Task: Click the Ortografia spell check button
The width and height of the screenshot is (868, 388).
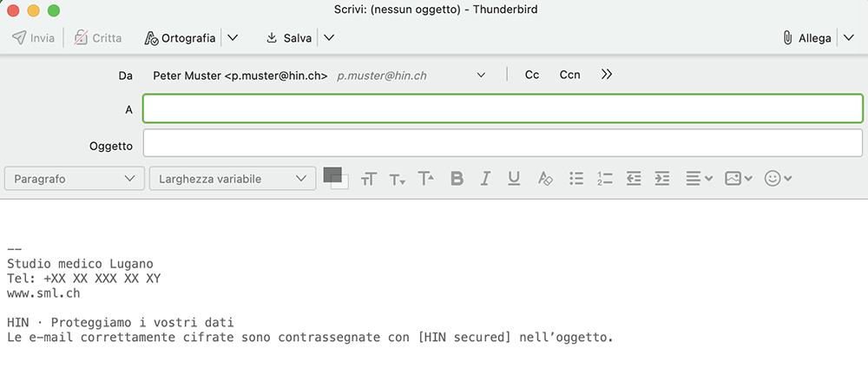Action: click(180, 37)
